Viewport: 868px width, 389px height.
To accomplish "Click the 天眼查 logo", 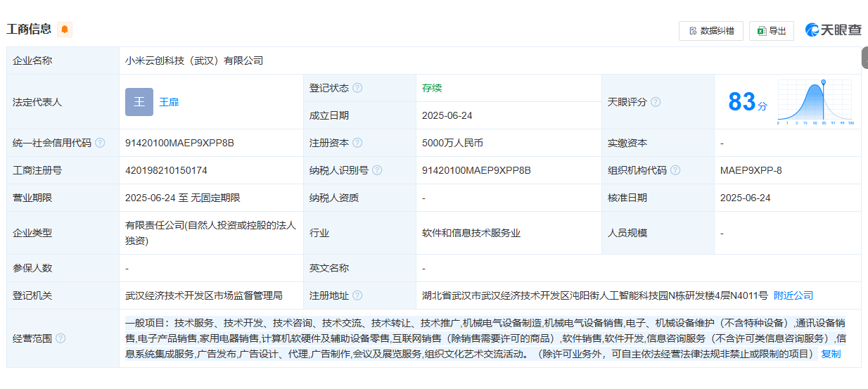I will (x=833, y=30).
